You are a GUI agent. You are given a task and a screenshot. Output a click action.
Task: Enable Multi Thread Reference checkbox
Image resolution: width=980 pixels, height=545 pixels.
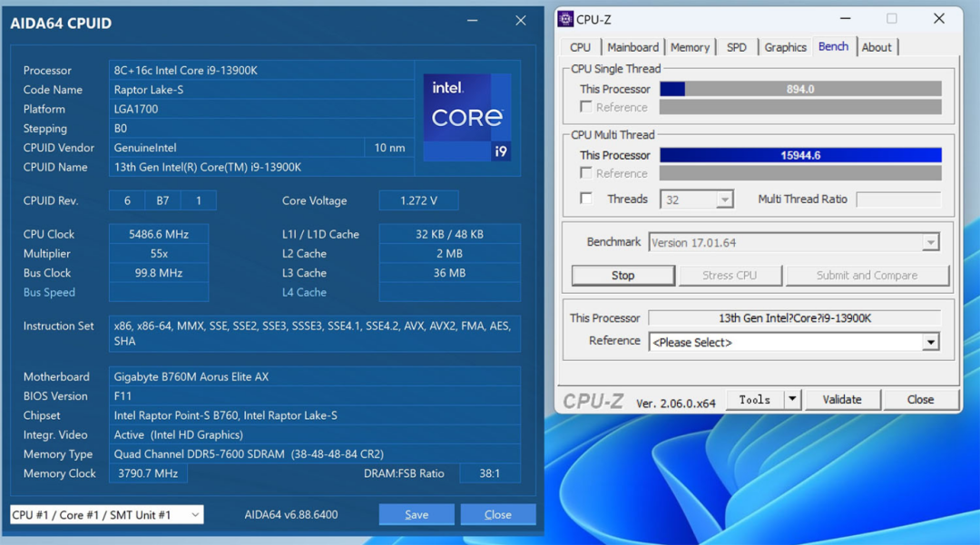pyautogui.click(x=585, y=172)
